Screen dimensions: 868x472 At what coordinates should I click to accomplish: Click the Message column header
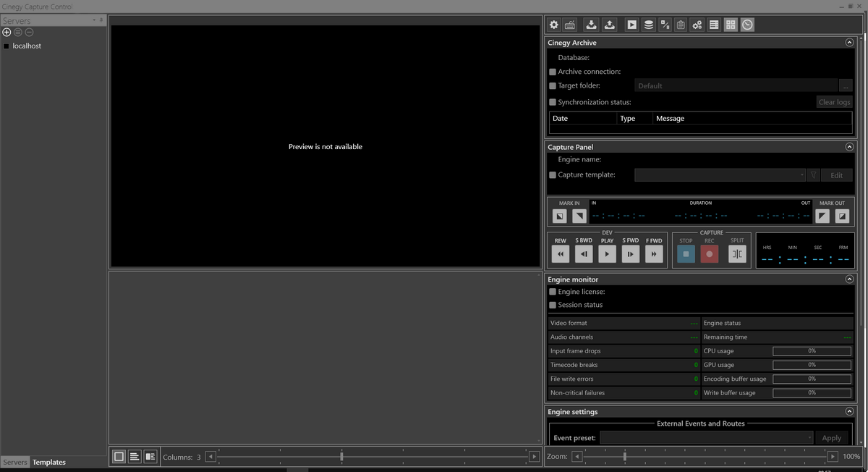(752, 118)
